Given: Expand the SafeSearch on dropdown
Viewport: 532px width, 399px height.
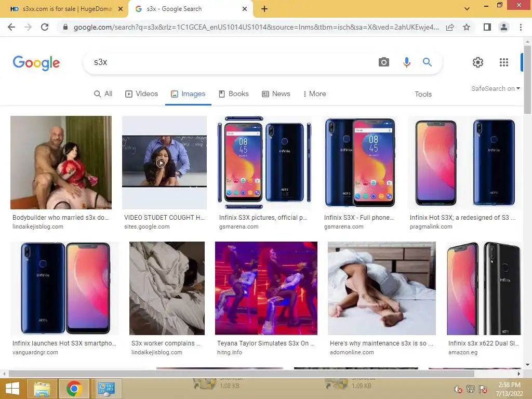Looking at the screenshot, I should point(495,88).
